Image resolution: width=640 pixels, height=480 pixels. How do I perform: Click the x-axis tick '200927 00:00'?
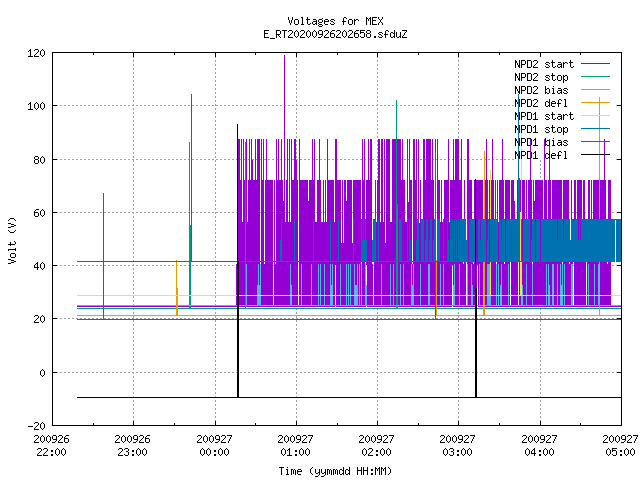[x=214, y=446]
